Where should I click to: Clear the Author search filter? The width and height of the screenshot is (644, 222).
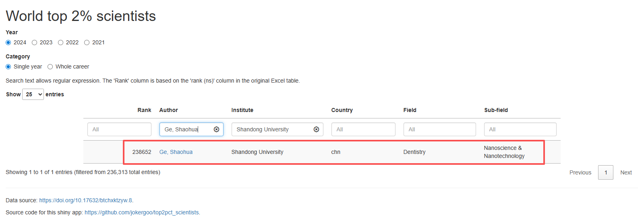216,129
